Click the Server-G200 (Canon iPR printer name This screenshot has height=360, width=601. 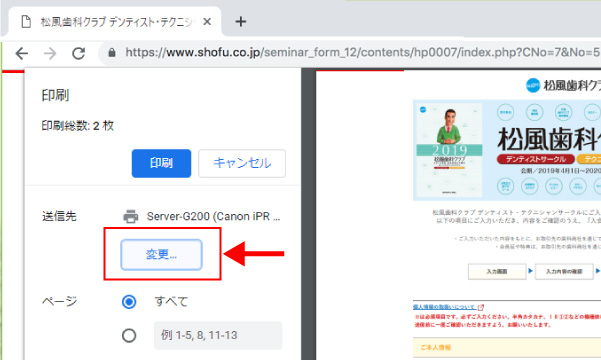[x=213, y=217]
